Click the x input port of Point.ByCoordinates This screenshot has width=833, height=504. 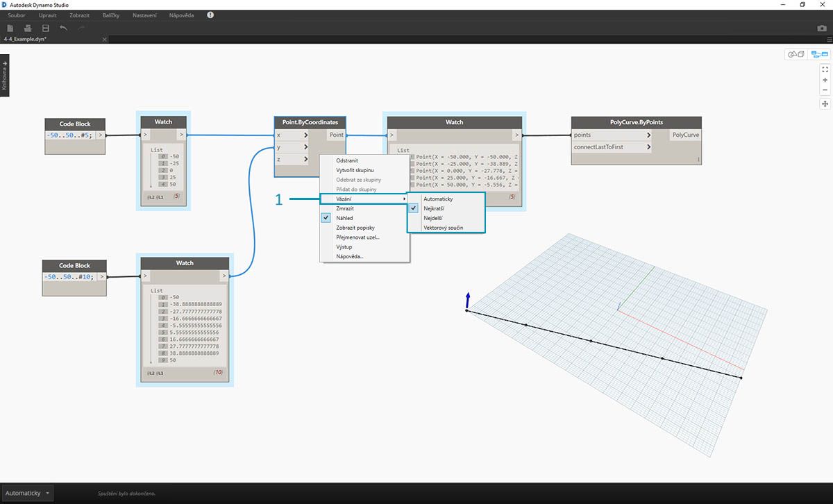291,135
